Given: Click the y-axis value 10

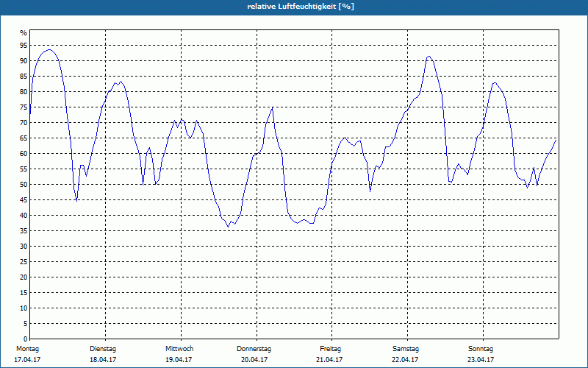Looking at the screenshot, I should pyautogui.click(x=24, y=308).
